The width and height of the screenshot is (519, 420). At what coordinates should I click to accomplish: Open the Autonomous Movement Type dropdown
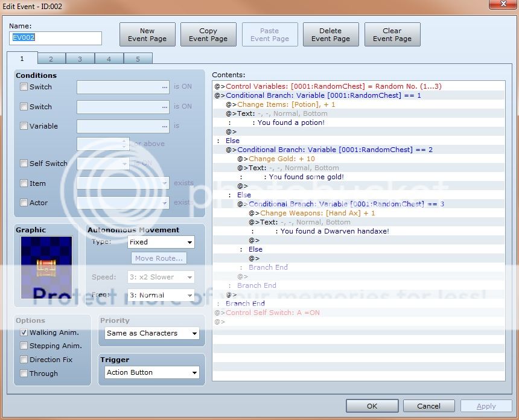pos(161,242)
